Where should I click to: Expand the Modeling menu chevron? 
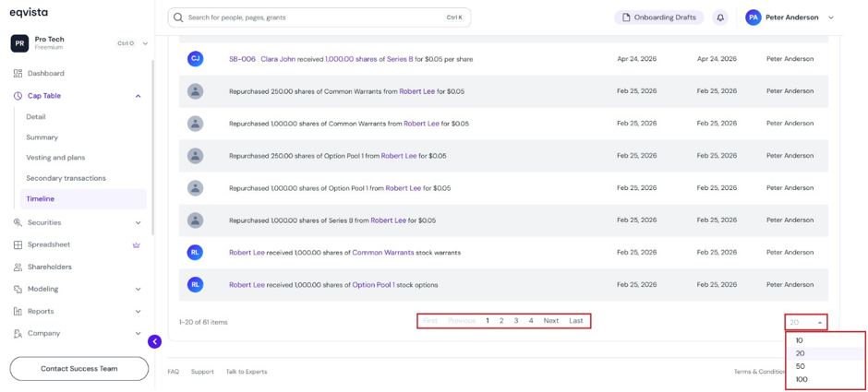(138, 290)
